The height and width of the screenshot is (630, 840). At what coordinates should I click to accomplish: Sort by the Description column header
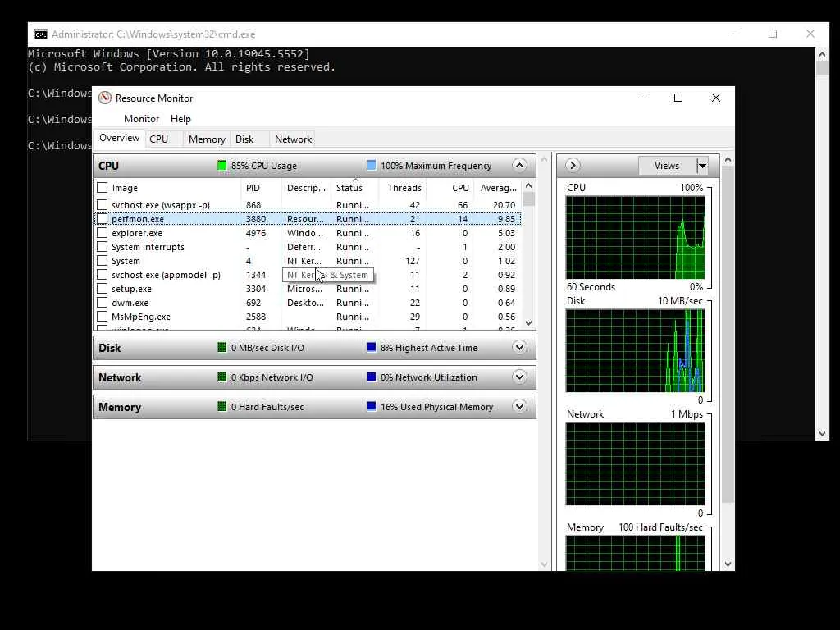[307, 188]
